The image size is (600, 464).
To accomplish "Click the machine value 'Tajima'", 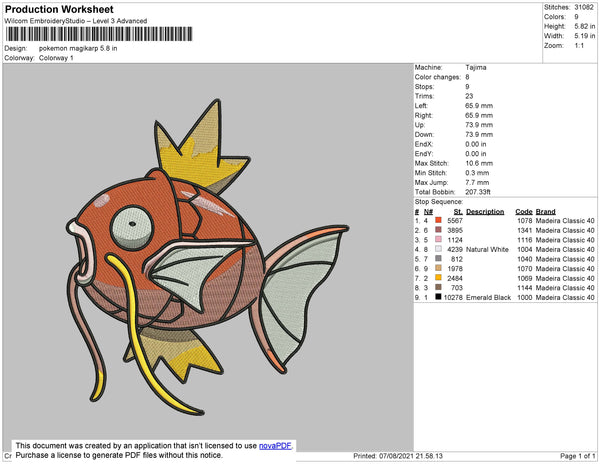I will click(x=476, y=67).
